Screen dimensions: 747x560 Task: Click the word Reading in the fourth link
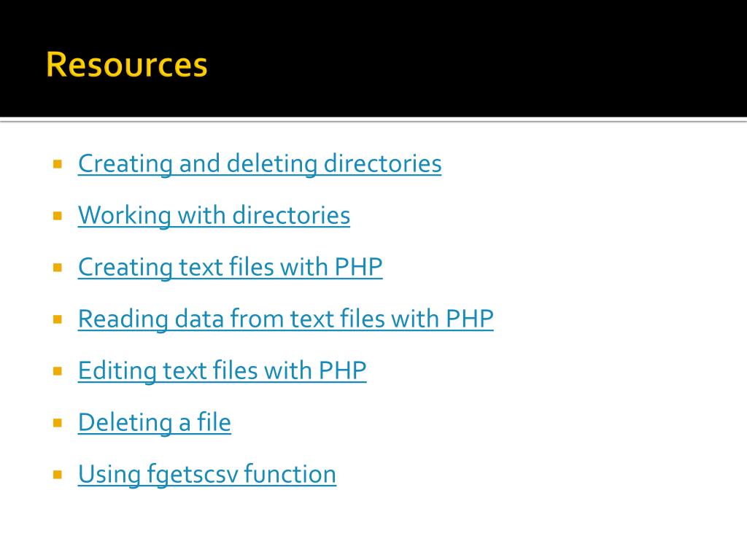pyautogui.click(x=123, y=319)
